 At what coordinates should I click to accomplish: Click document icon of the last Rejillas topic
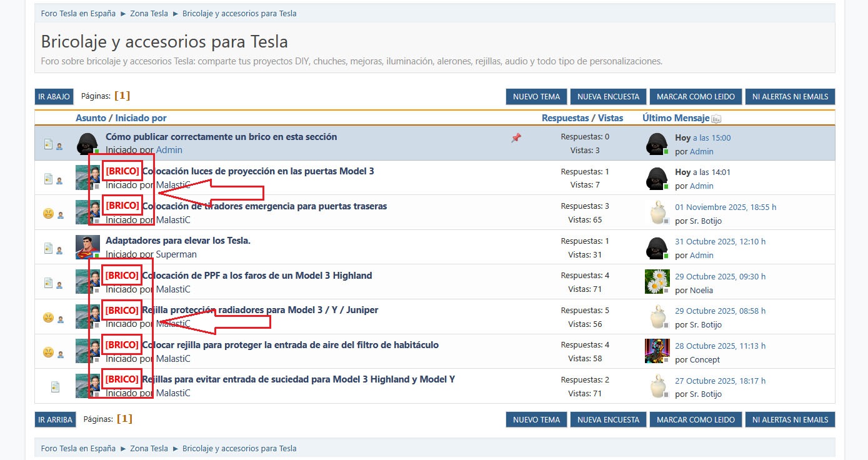(x=55, y=387)
